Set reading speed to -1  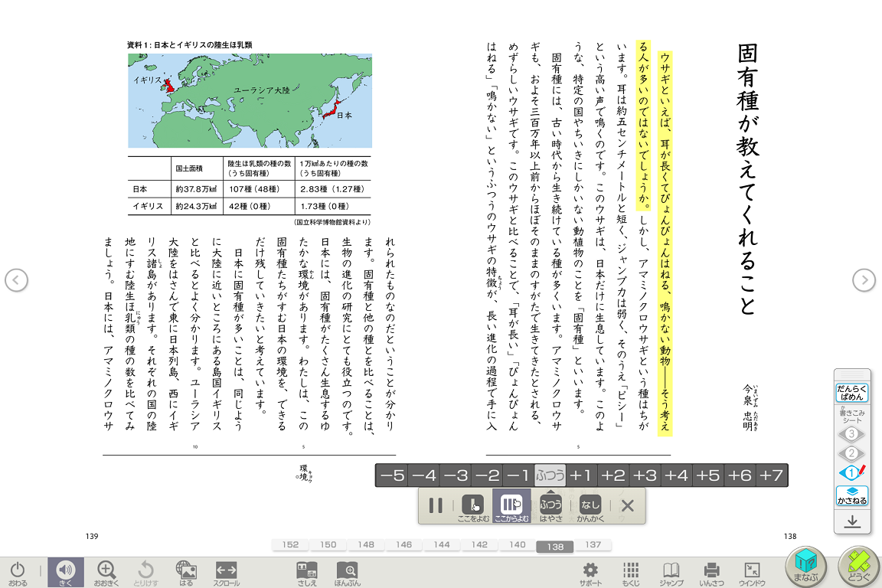point(518,475)
